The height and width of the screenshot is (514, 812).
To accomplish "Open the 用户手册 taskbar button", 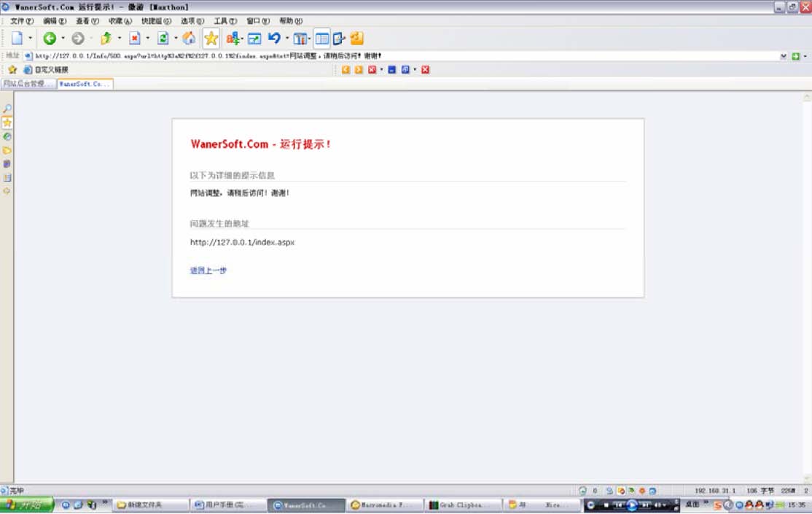I will click(x=228, y=505).
